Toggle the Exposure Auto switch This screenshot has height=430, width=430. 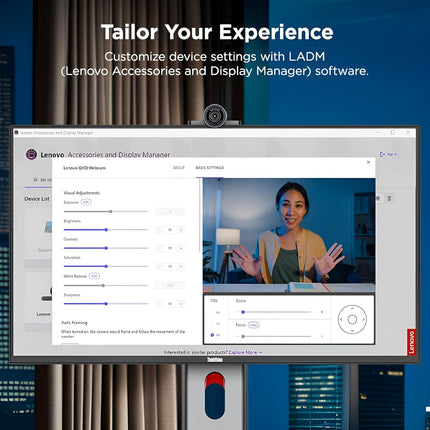click(x=86, y=202)
